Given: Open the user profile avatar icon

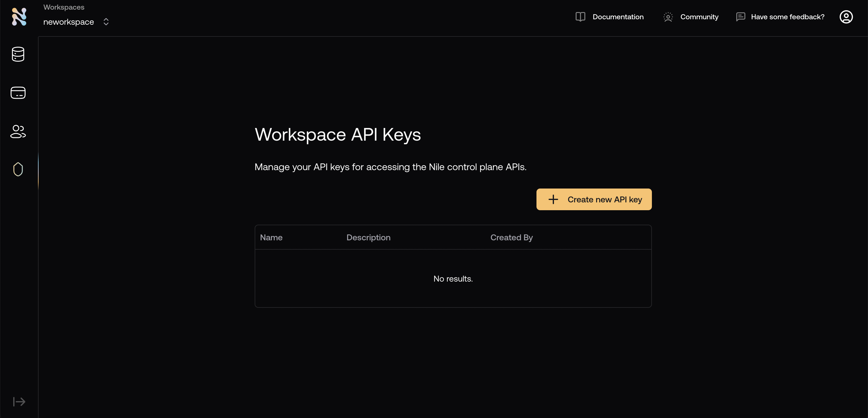Looking at the screenshot, I should click(846, 17).
